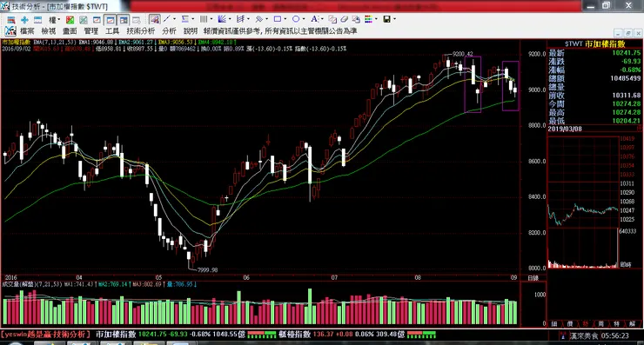This screenshot has width=644, height=345.
Task: Expand the color palette dropdown arrow
Action: tap(376, 19)
